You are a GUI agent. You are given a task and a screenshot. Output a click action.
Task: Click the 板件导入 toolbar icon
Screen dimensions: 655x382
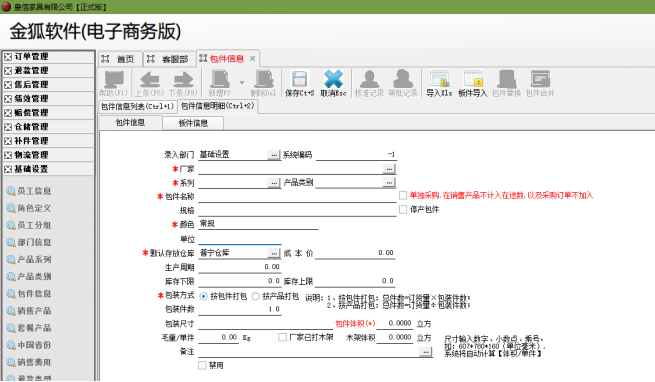point(472,84)
